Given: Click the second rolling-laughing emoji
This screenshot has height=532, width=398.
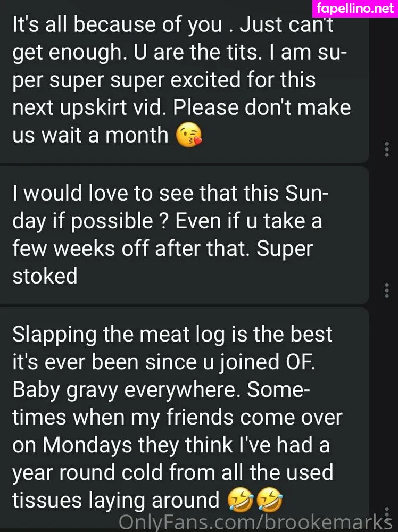Looking at the screenshot, I should coord(269,501).
